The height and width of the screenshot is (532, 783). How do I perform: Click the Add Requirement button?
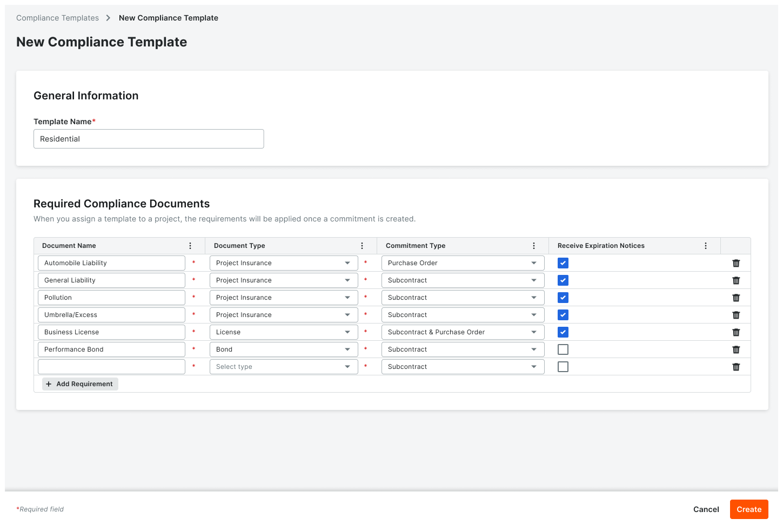pyautogui.click(x=79, y=383)
